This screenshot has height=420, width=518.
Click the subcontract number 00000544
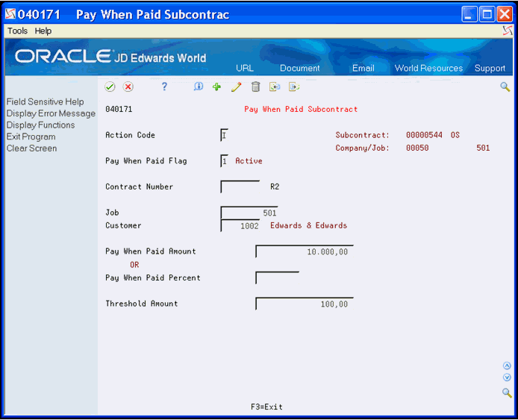[x=424, y=135]
